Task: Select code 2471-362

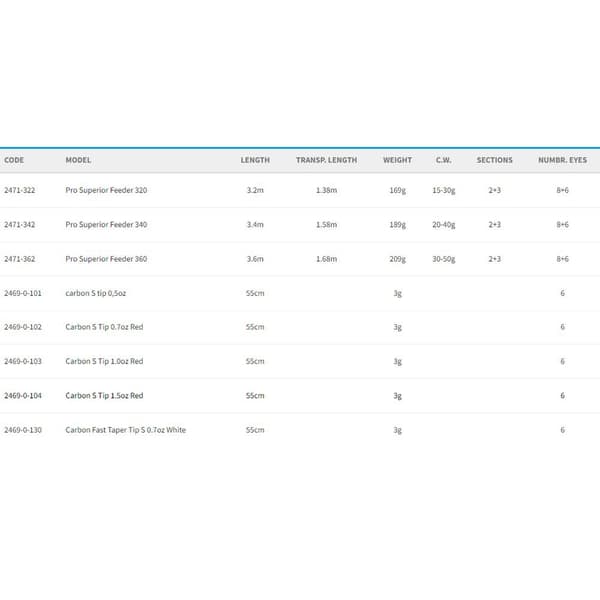Action: point(20,259)
